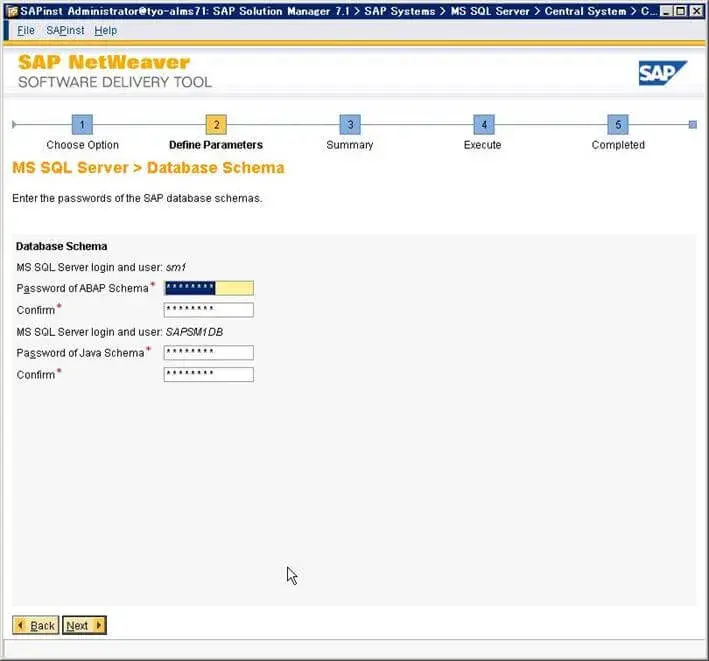
Task: Click the 'Define Parameters' step label
Action: pos(216,145)
